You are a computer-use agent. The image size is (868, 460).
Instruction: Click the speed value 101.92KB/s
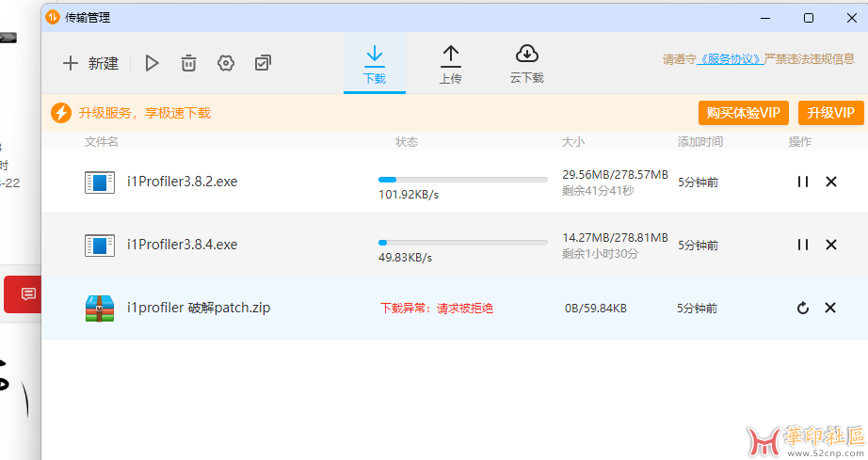[409, 195]
